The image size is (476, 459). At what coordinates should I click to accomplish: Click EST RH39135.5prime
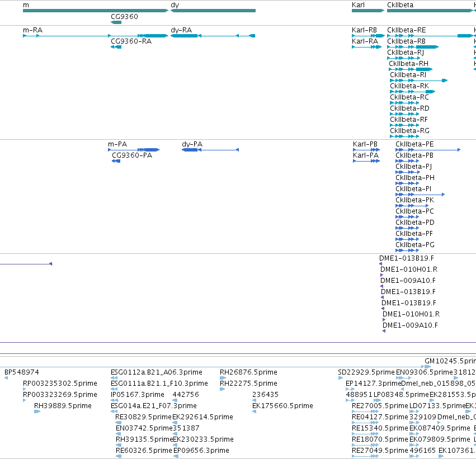coord(144,439)
